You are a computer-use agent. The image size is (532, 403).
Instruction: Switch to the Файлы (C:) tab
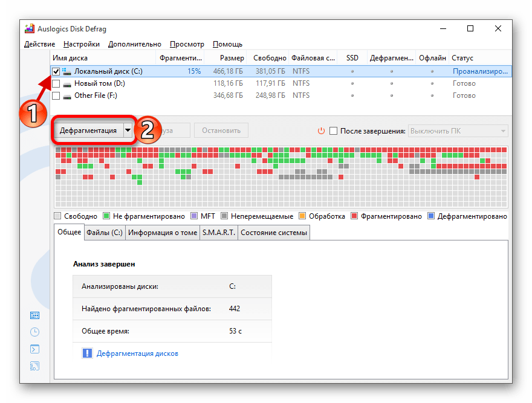tap(105, 233)
